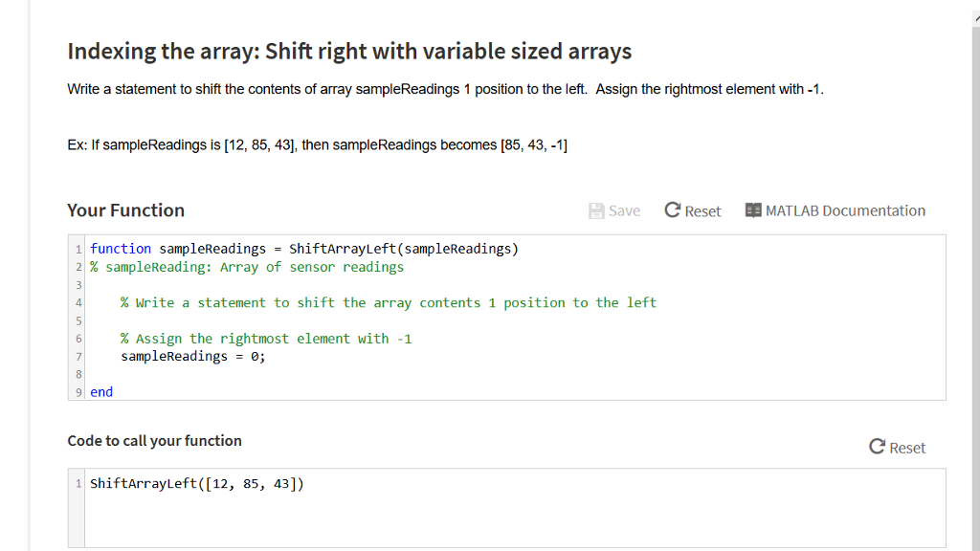Click the ShiftArrayLeft([12, 85, 43]) call statement
Screen dimensions: 980x551
tap(196, 483)
